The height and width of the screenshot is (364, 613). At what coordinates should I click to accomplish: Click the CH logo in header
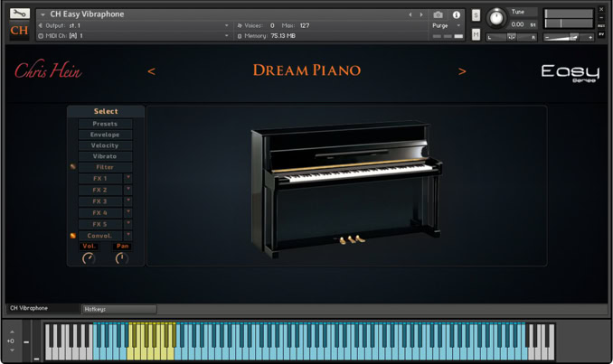tap(19, 32)
